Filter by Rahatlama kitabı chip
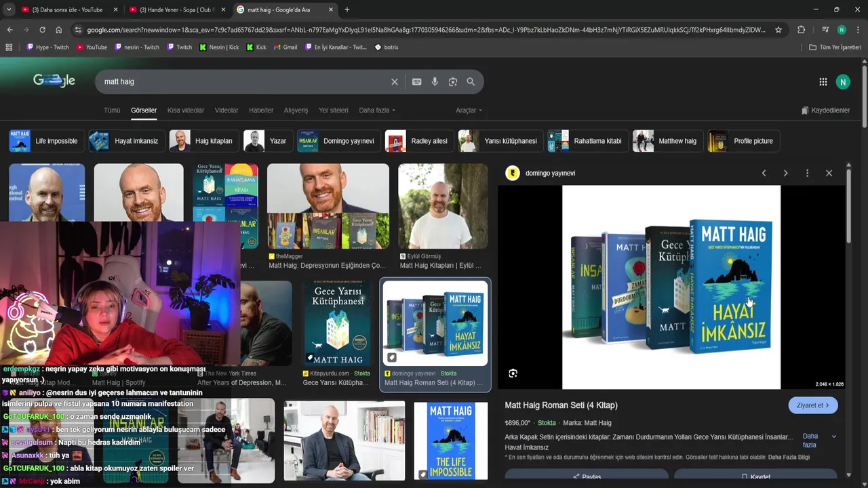Viewport: 868px width, 488px height. point(588,141)
